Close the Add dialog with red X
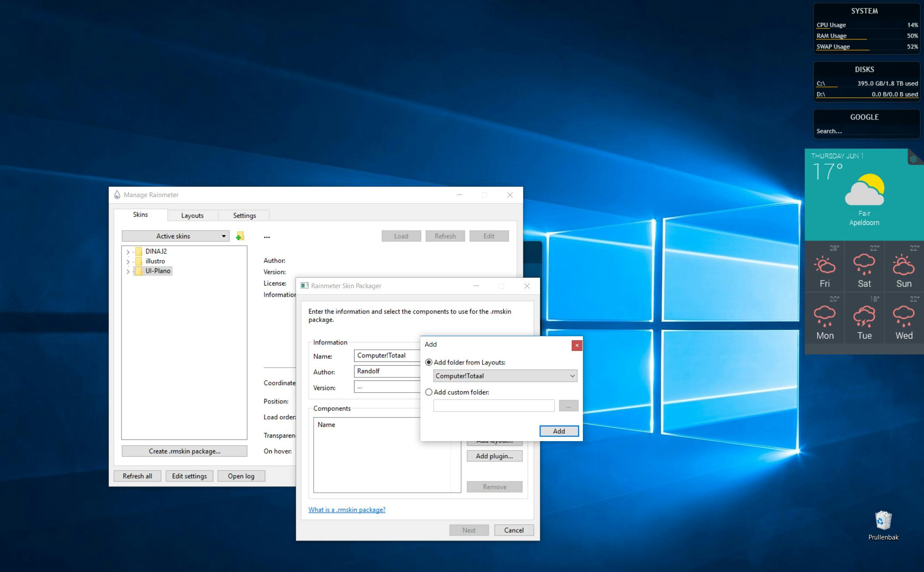Image resolution: width=924 pixels, height=572 pixels. coord(576,345)
